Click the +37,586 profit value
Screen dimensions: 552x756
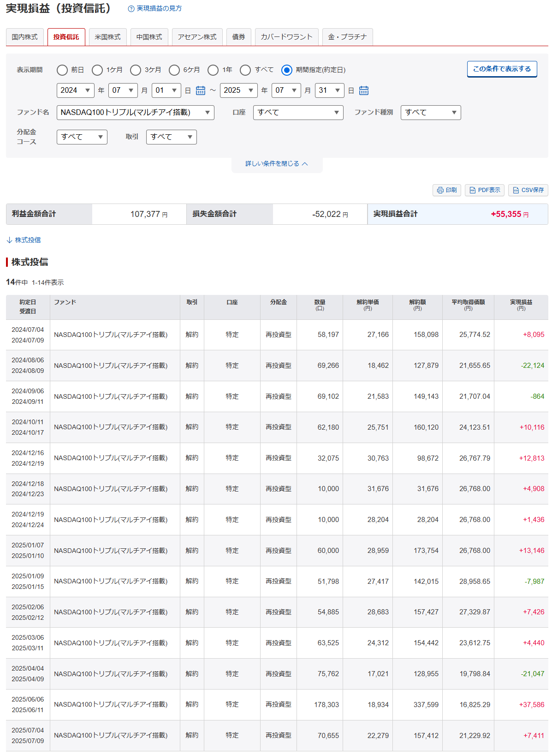[x=532, y=705]
